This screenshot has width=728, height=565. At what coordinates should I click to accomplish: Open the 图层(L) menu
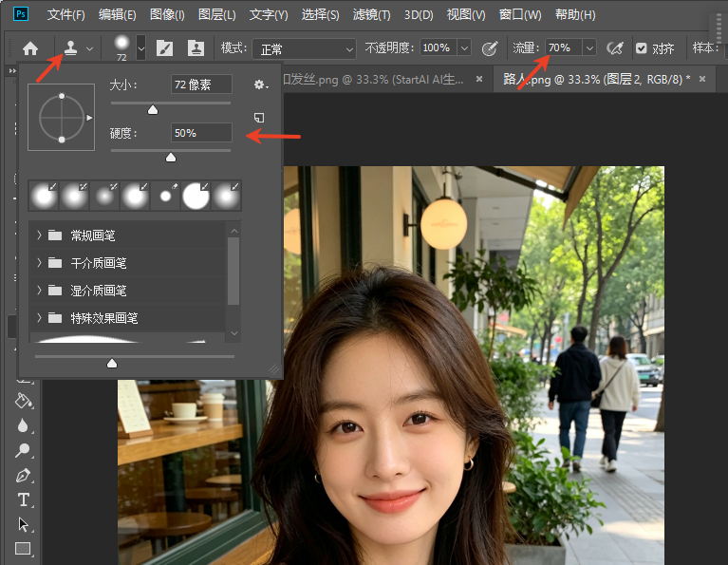click(x=216, y=15)
